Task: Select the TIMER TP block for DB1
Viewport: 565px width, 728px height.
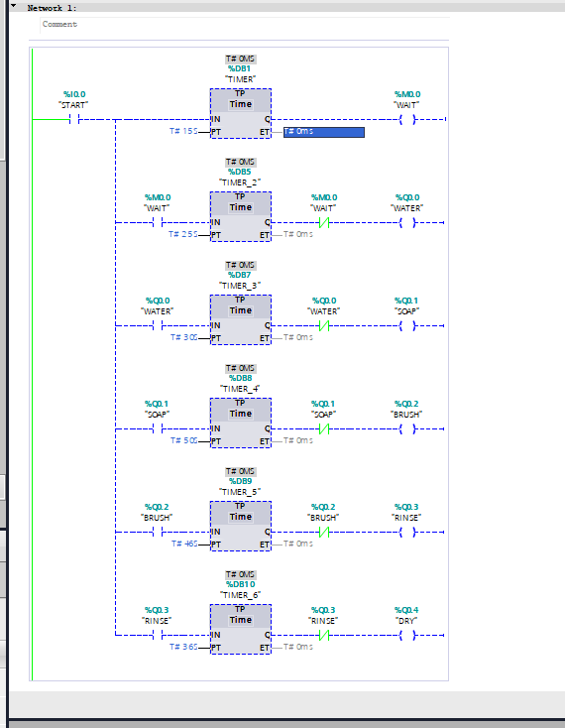Action: pyautogui.click(x=240, y=114)
